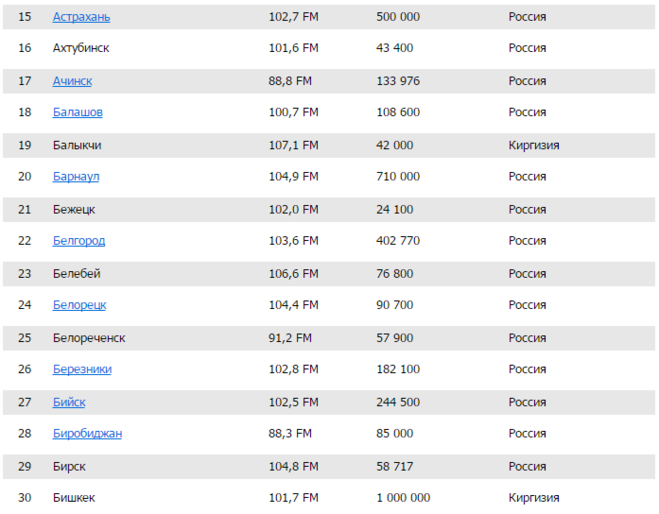Viewport: 659px width, 514px height.
Task: Select the Бишкек row name
Action: click(x=74, y=498)
